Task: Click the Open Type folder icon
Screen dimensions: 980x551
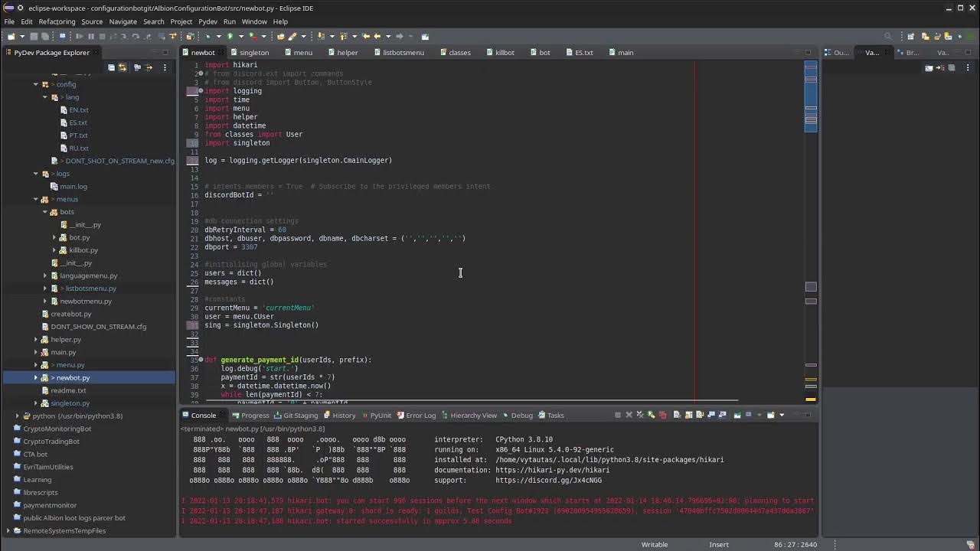Action: [x=280, y=36]
